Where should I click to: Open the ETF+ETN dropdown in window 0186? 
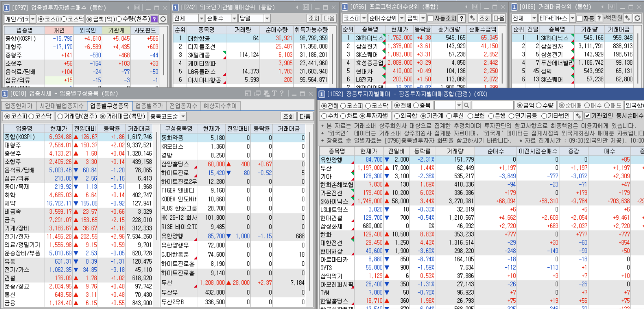[x=572, y=18]
